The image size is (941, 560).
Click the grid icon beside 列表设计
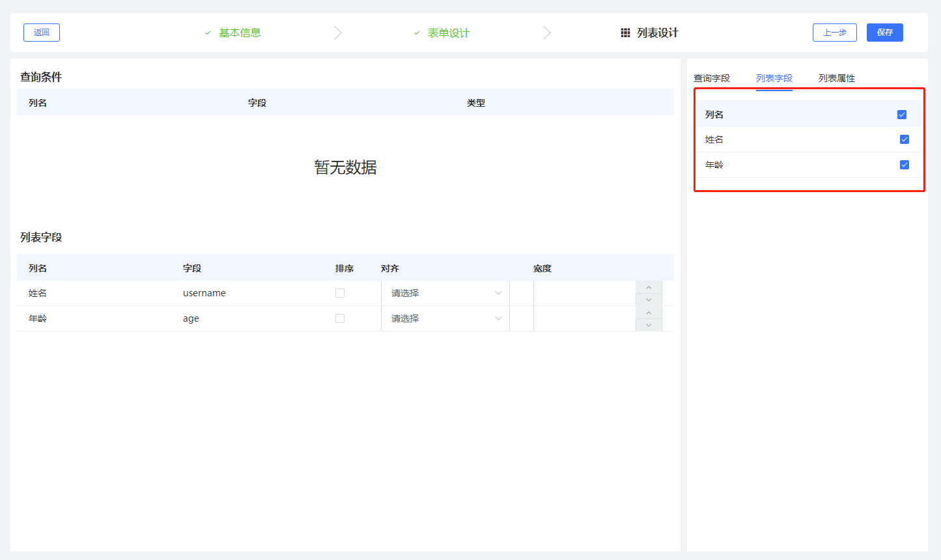click(625, 33)
